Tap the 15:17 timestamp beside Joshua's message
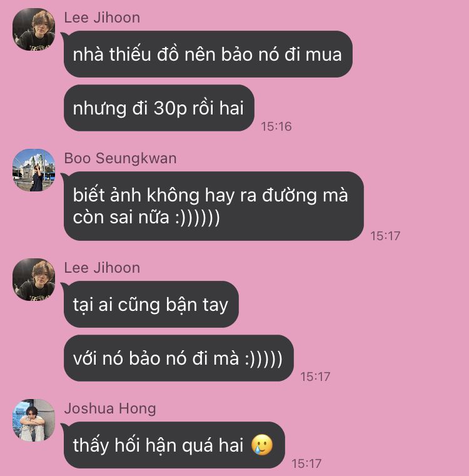Screen dimensions: 469x476 306,463
